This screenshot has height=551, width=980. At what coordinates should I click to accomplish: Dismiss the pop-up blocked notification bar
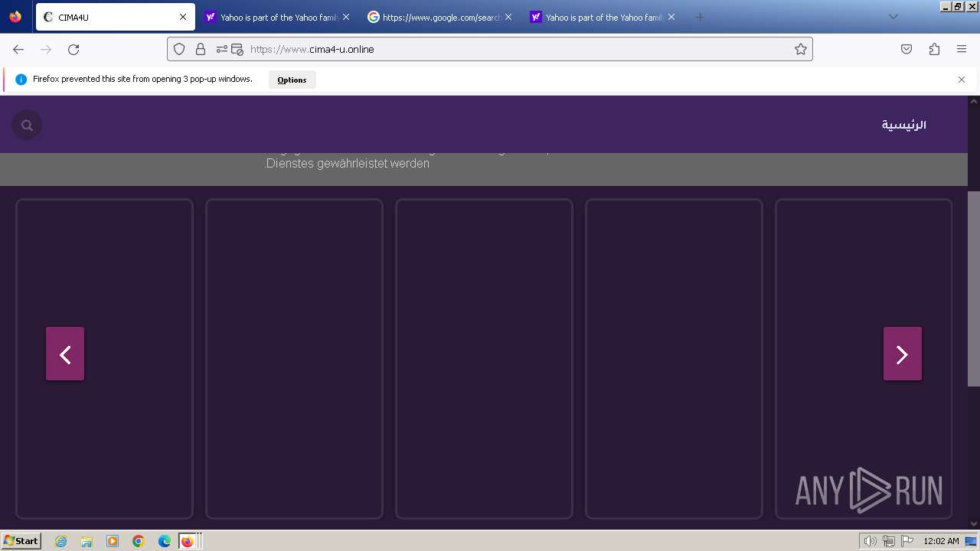click(962, 80)
